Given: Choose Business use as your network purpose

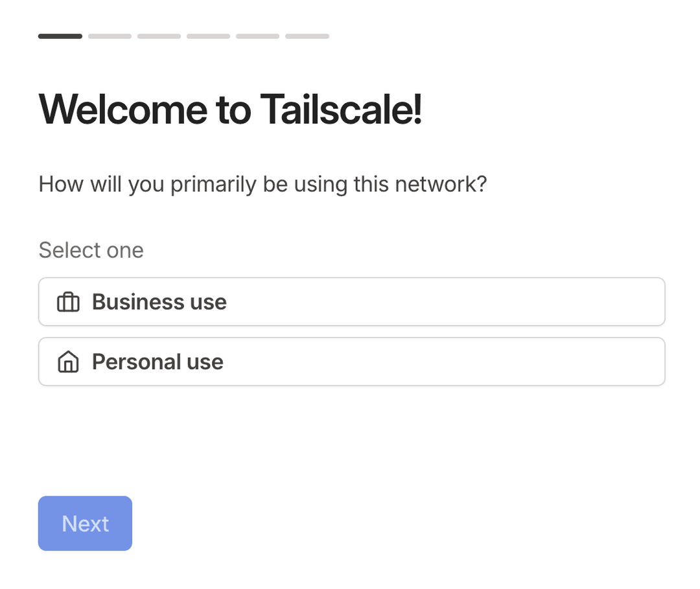Looking at the screenshot, I should click(x=352, y=301).
